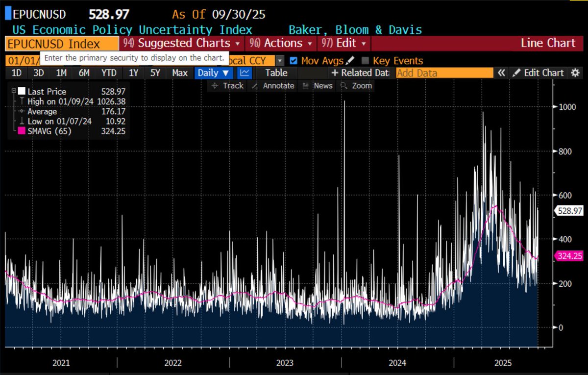Select the YTD time range

click(109, 73)
